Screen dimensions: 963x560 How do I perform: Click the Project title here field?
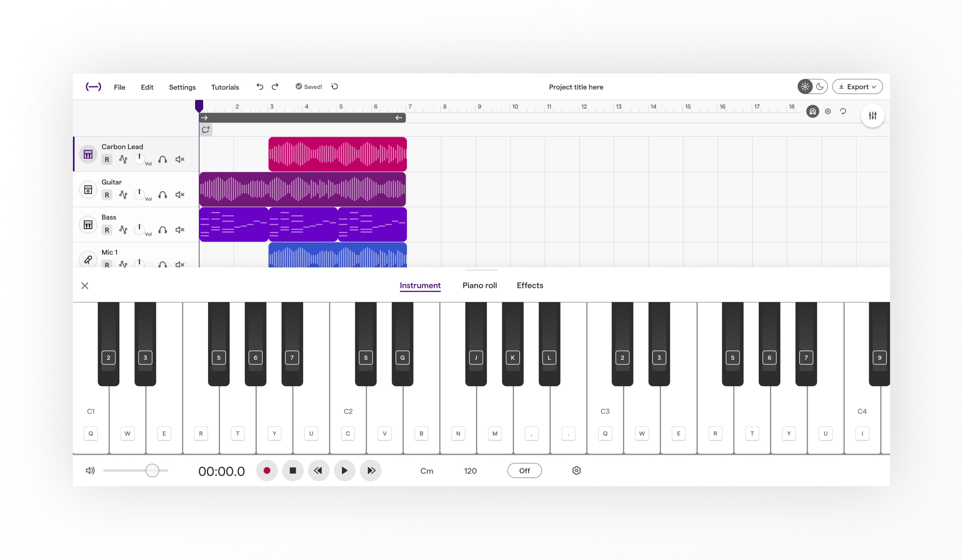click(576, 87)
